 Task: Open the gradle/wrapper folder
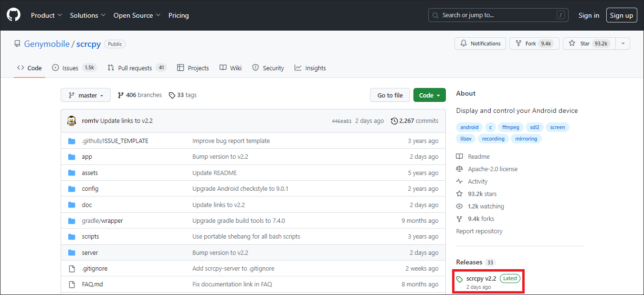coord(102,221)
